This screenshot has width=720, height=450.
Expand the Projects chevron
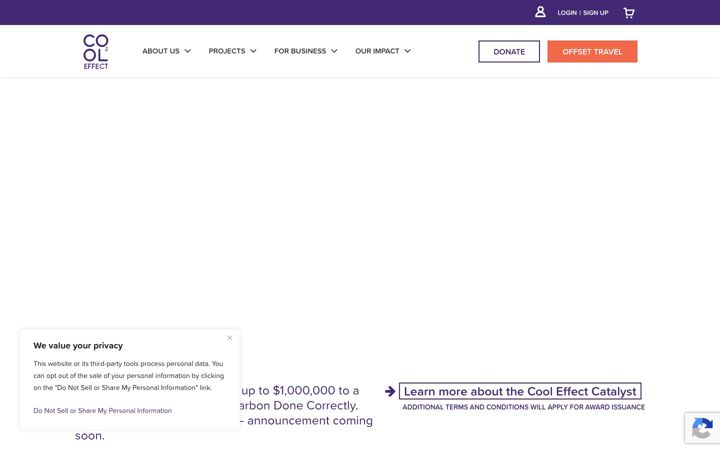pyautogui.click(x=253, y=51)
